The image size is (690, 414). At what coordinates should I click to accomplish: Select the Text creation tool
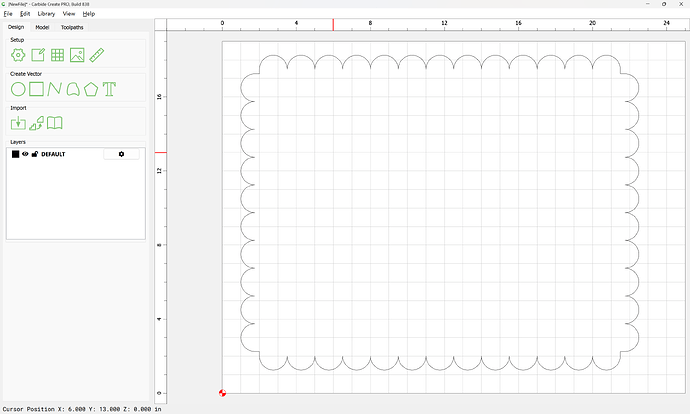point(109,89)
